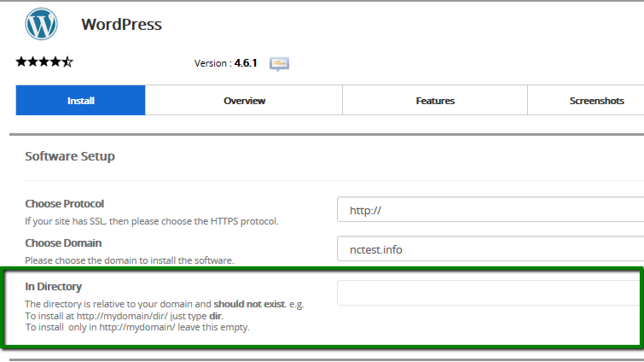This screenshot has height=362, width=644.
Task: Expand the http:// protocol dropdown
Action: tap(490, 209)
